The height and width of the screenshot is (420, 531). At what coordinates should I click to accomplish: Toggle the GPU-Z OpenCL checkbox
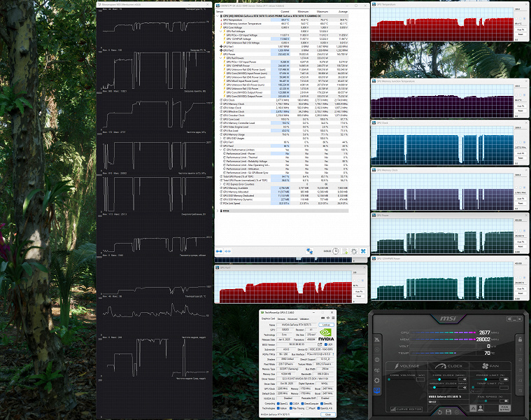pos(278,403)
